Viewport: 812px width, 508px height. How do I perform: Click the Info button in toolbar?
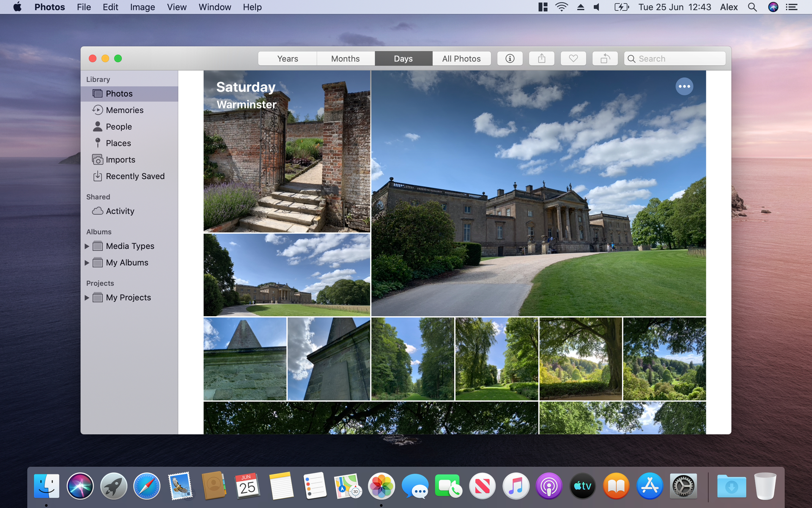(x=510, y=58)
